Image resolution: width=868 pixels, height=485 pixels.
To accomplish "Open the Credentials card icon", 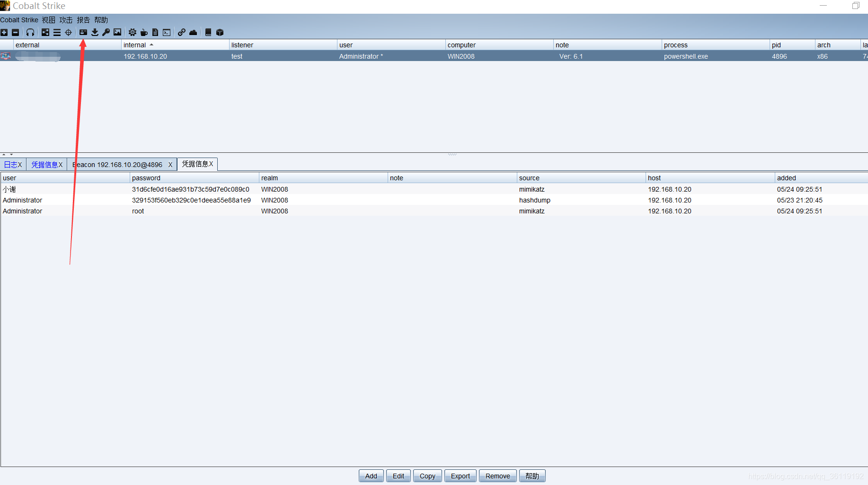I will 83,32.
